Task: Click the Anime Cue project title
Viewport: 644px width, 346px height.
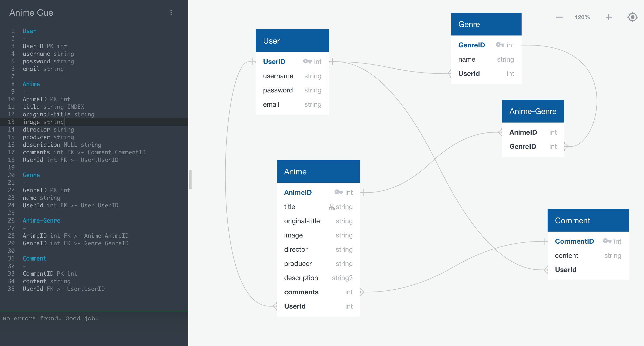Action: [x=31, y=13]
